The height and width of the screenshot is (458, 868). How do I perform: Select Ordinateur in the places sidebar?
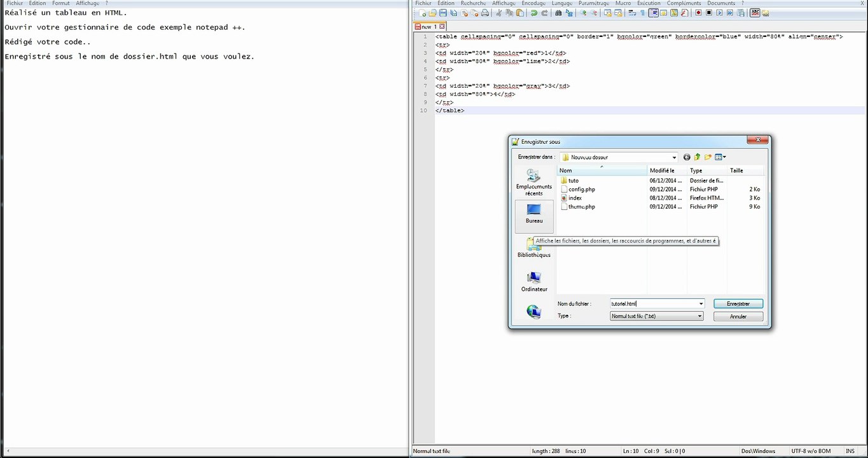(x=534, y=281)
